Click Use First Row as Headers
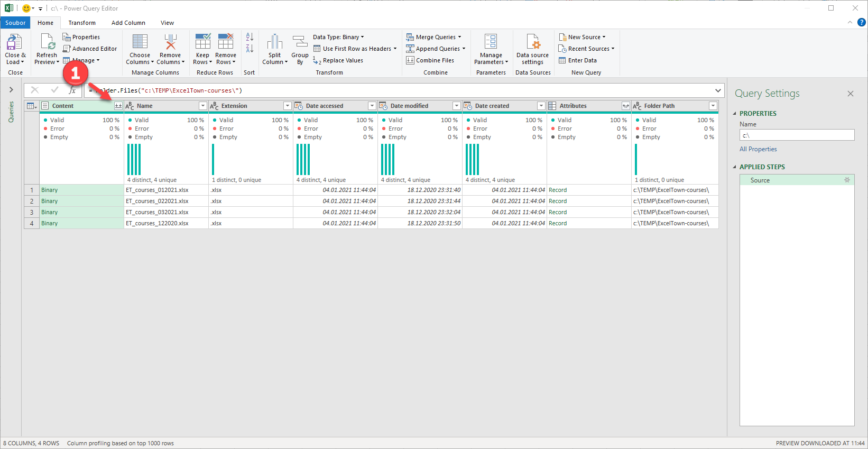 [355, 49]
